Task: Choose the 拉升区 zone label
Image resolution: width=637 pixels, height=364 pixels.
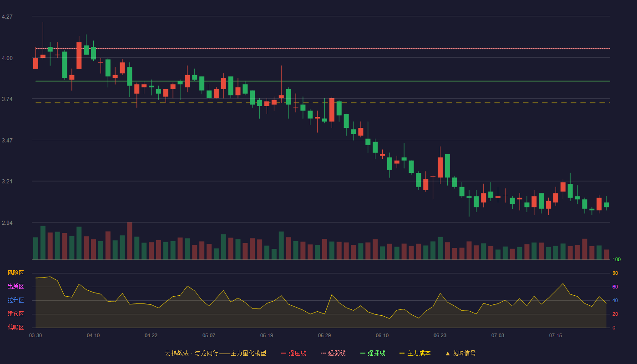Action: coord(15,300)
